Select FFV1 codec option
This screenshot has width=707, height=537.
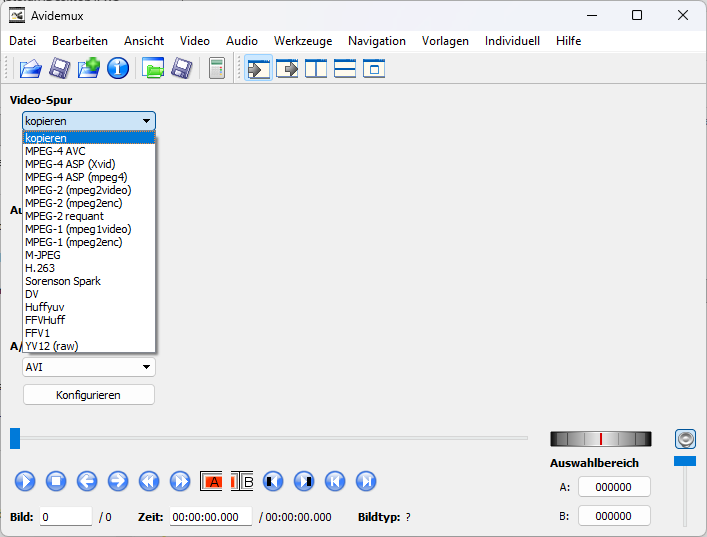click(89, 333)
